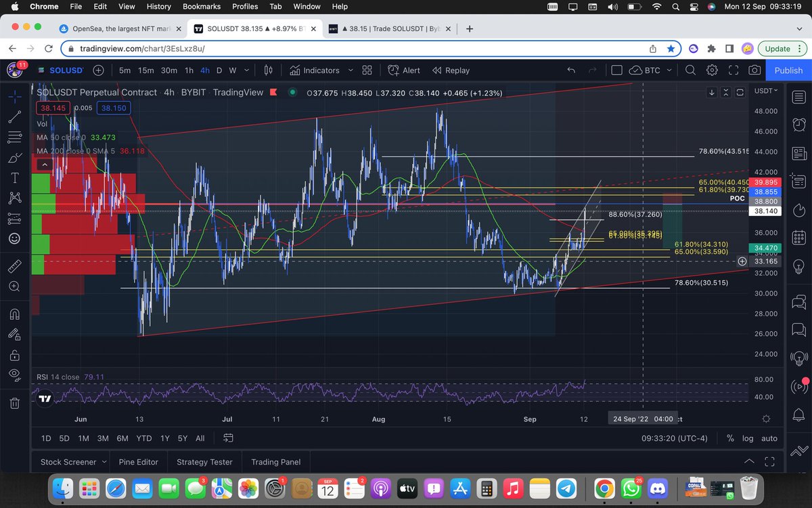Viewport: 812px width, 508px height.
Task: Select the ruler measure tool
Action: point(14,266)
